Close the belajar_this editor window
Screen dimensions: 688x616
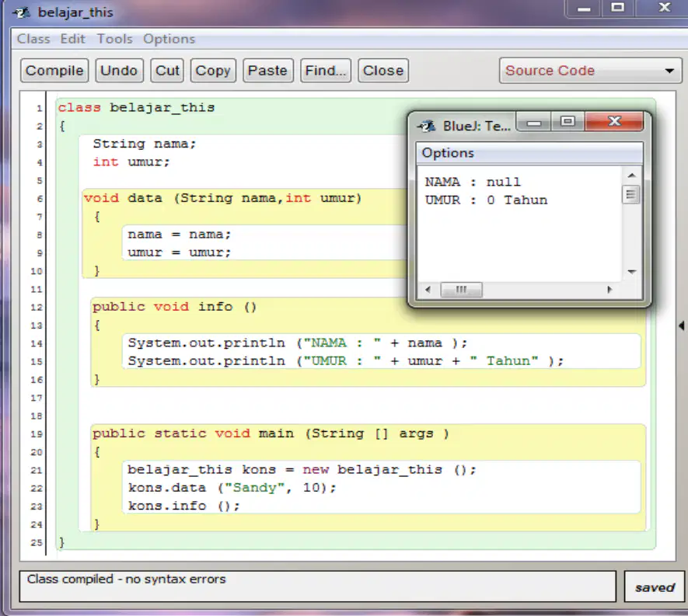click(x=665, y=8)
